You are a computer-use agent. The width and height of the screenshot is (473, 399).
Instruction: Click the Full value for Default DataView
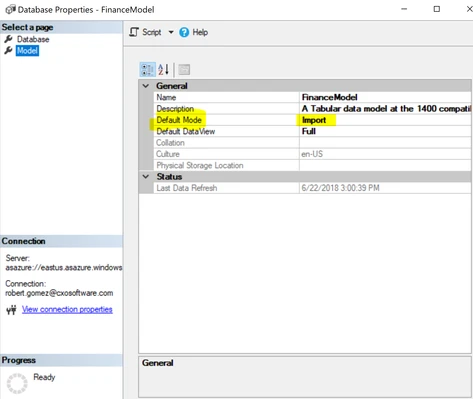[x=309, y=131]
